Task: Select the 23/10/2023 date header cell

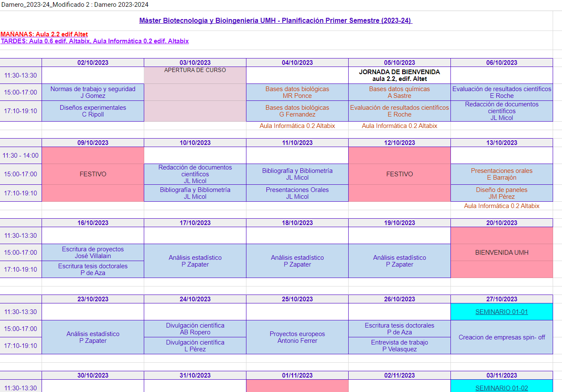Action: pos(93,299)
